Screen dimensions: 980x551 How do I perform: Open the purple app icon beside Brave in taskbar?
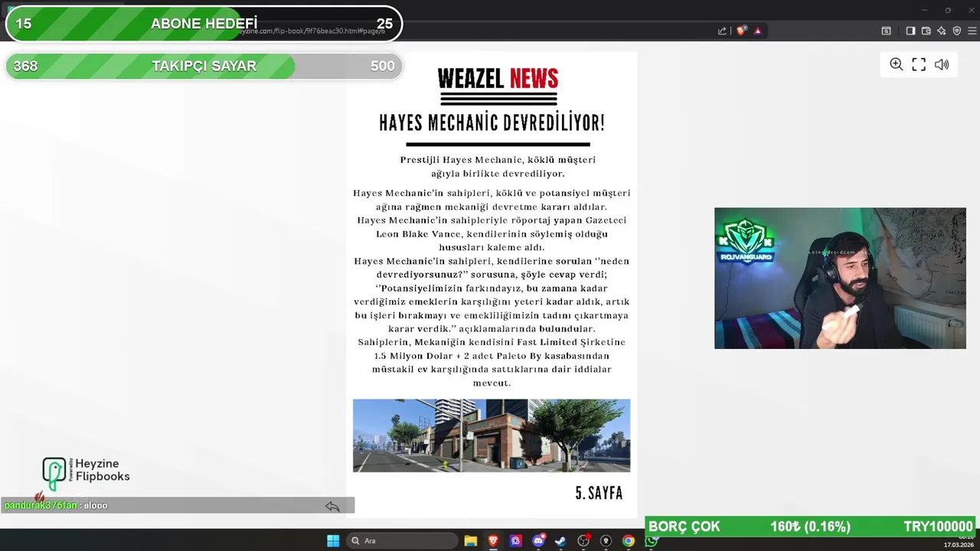pos(516,541)
